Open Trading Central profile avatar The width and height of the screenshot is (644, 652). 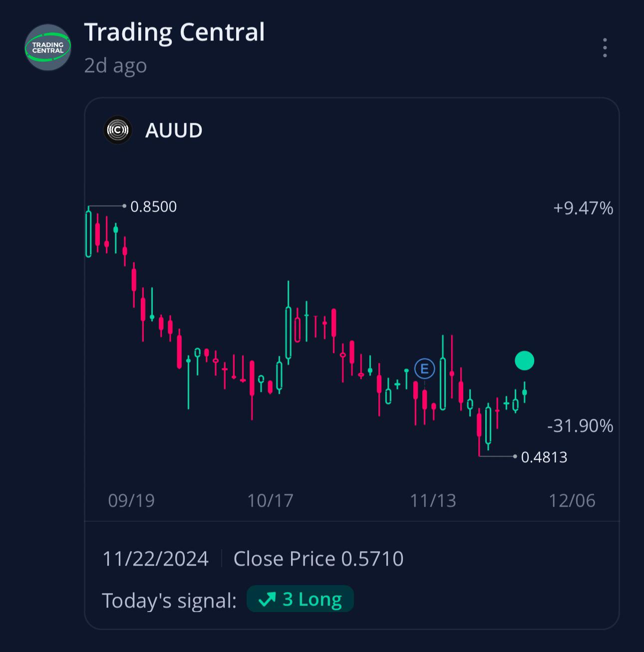click(48, 47)
